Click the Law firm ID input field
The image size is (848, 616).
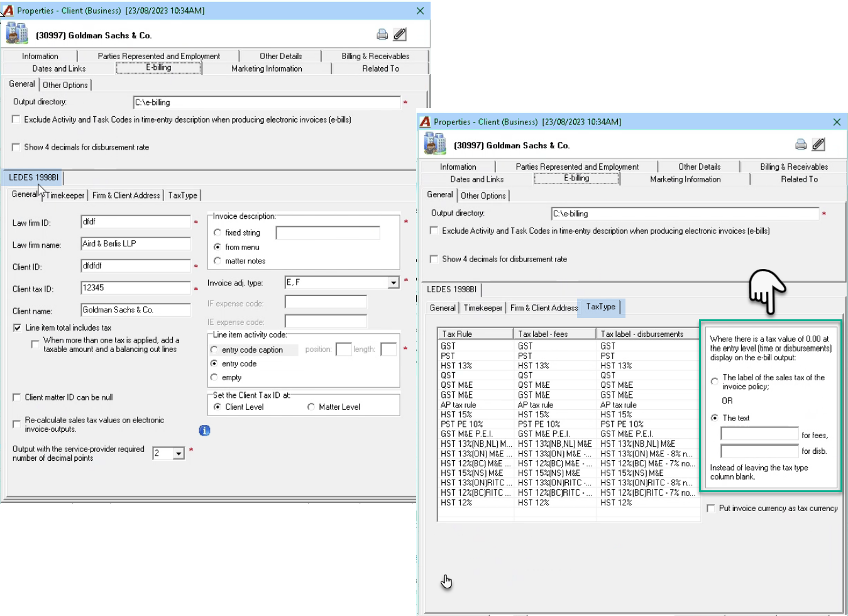pos(135,222)
